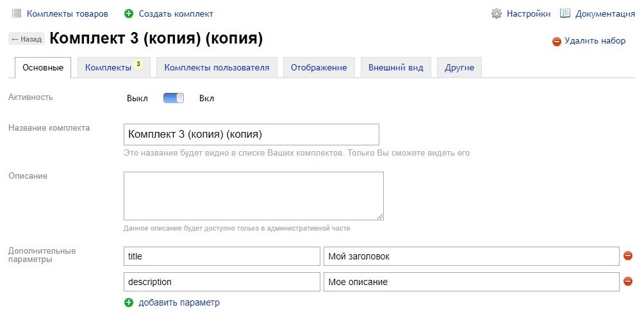The width and height of the screenshot is (644, 319).
Task: Open the Настройки gear icon
Action: 497,14
